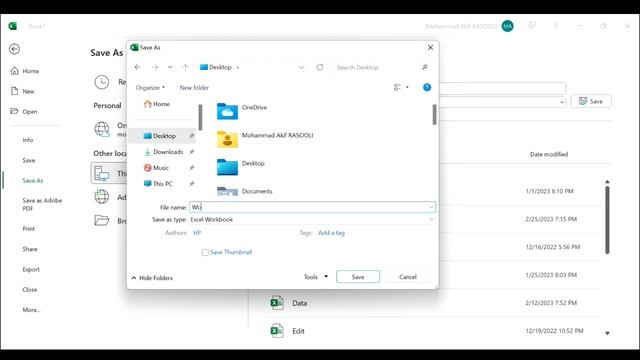
Task: Select Music in navigation pane
Action: [x=156, y=168]
